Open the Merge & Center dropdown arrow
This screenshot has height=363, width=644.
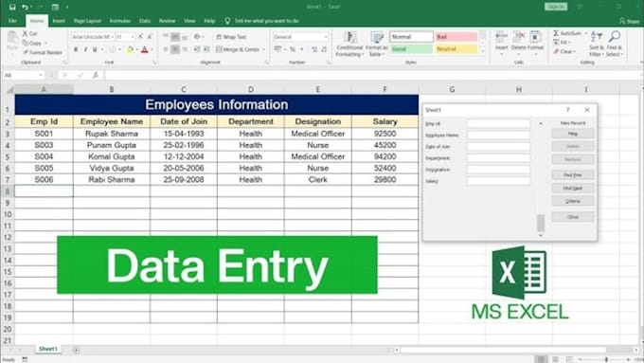(263, 49)
